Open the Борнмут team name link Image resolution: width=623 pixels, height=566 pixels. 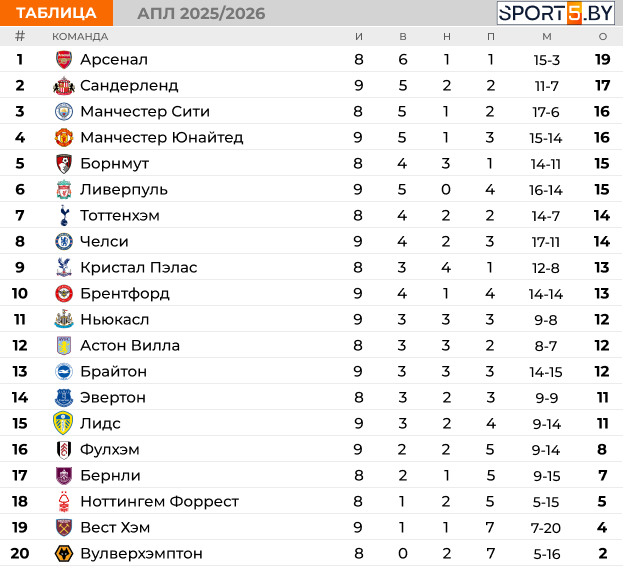pos(114,163)
